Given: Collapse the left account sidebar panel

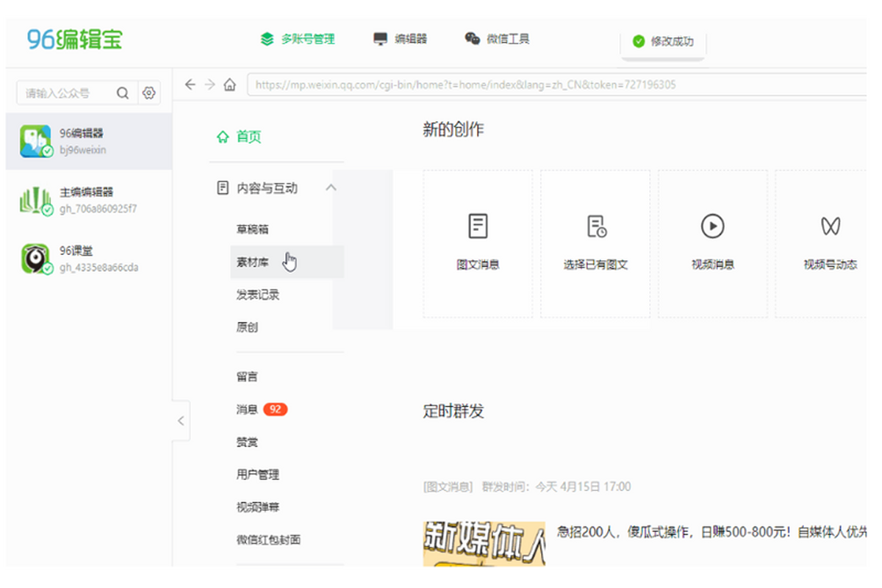Looking at the screenshot, I should point(181,421).
